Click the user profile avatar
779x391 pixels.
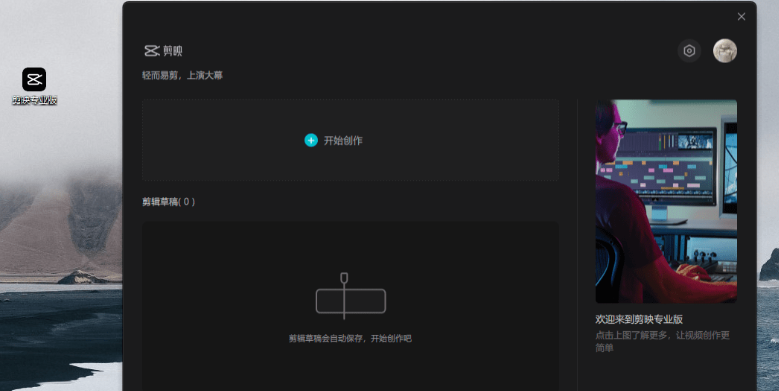point(725,51)
